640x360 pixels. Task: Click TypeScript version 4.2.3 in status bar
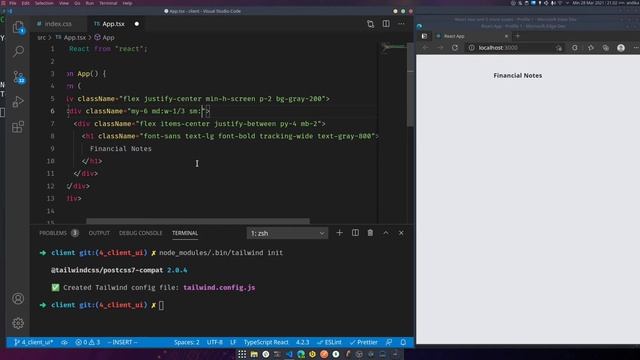pos(302,342)
